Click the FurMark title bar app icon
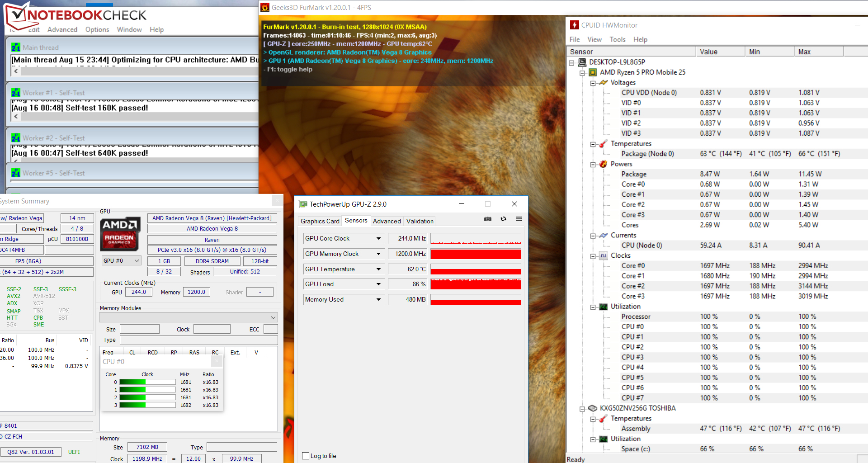This screenshot has height=463, width=868. point(265,7)
